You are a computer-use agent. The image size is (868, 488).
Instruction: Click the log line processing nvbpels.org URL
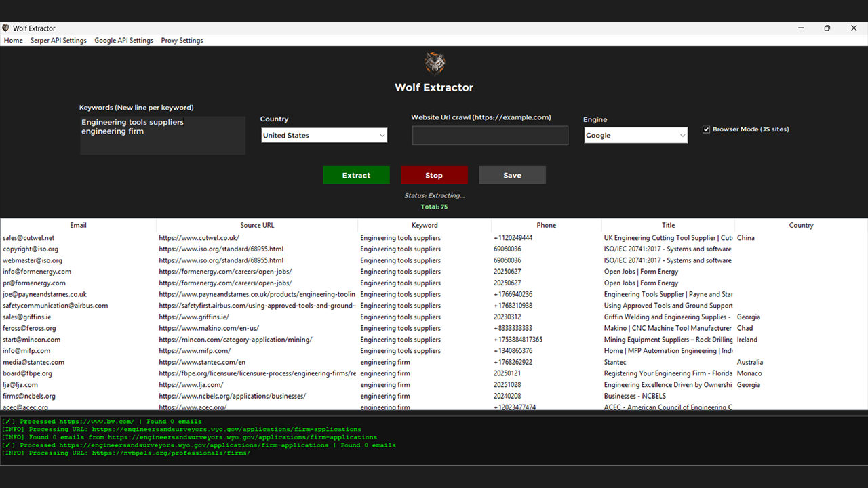(126, 453)
